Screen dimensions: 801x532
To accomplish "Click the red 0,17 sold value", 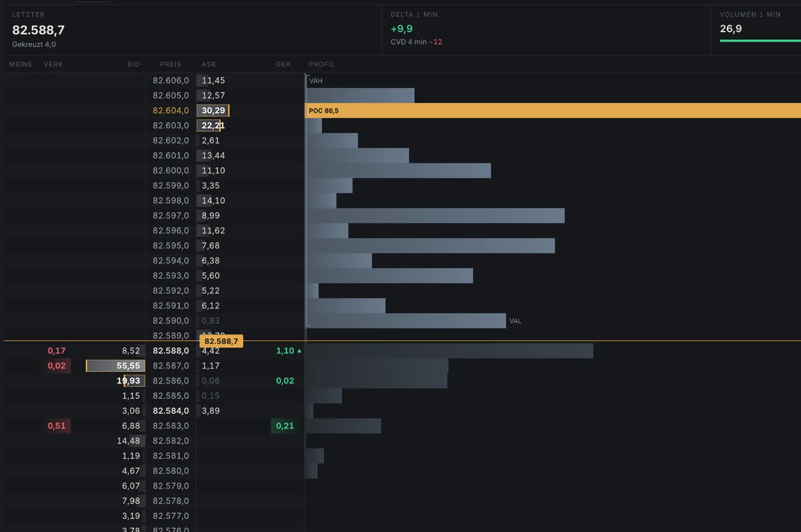I will [57, 351].
